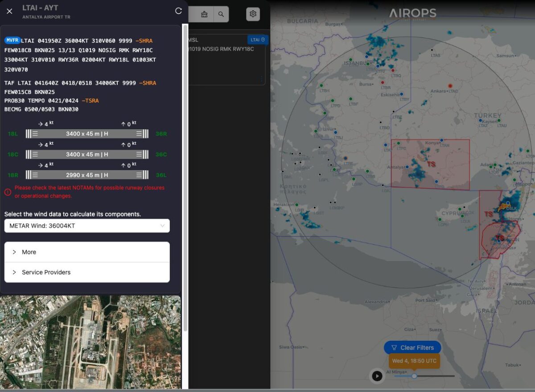The image size is (535, 392).
Task: Click the LTAI location pin badge
Action: 258,40
